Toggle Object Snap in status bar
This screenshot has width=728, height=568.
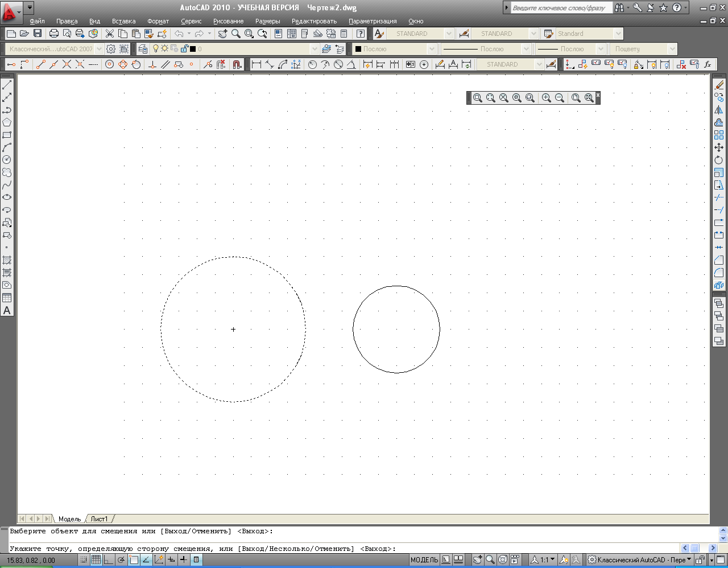click(x=134, y=560)
